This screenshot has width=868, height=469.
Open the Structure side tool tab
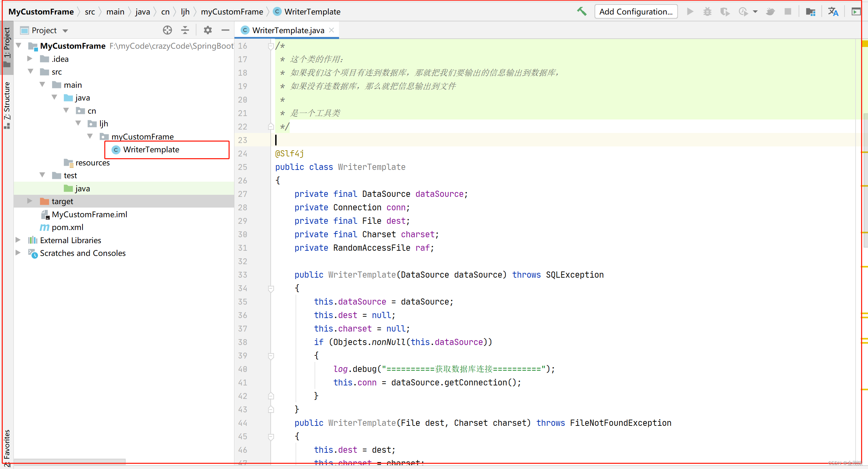(7, 105)
